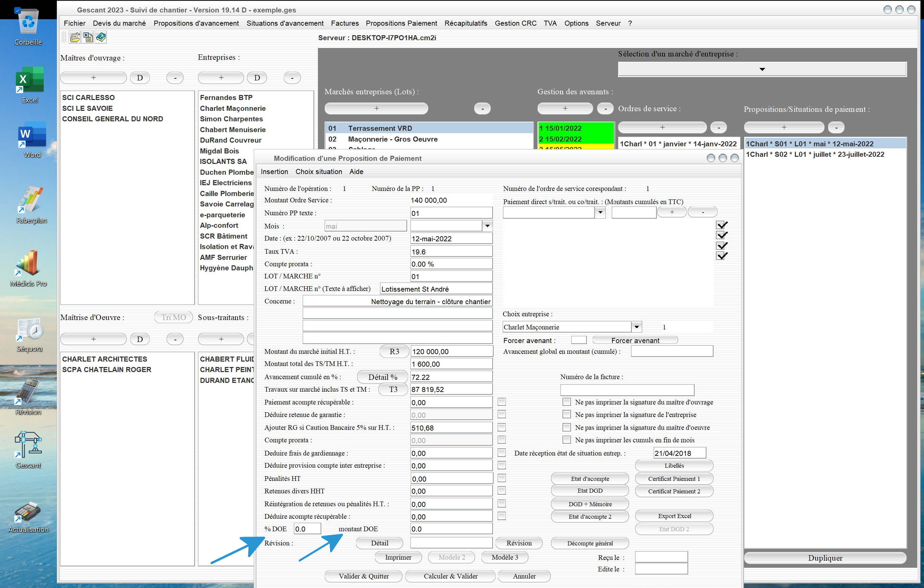This screenshot has height=588, width=924.
Task: Select avenant 2 15/02/2022 in the green list
Action: [576, 139]
